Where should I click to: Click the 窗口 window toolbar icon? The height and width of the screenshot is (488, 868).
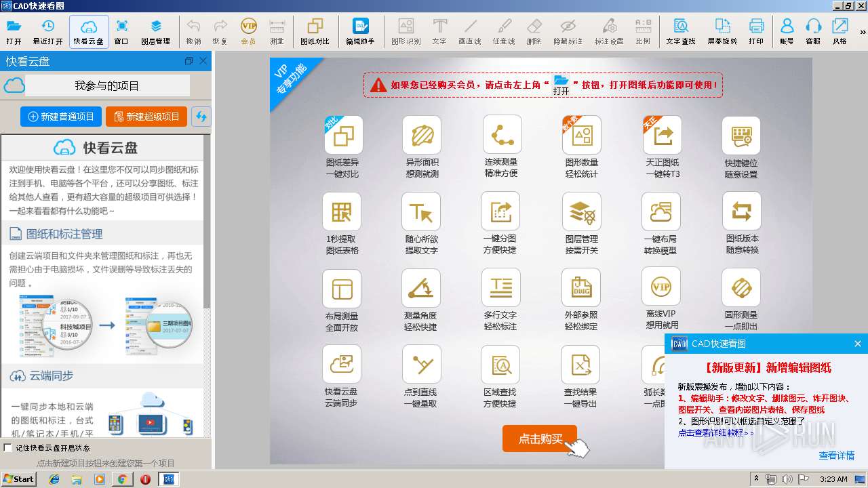[x=121, y=31]
